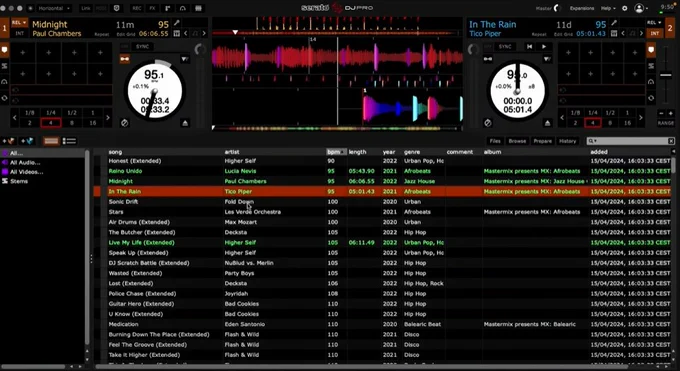
Task: Select auto loop size 4 on deck 1
Action: (51, 123)
